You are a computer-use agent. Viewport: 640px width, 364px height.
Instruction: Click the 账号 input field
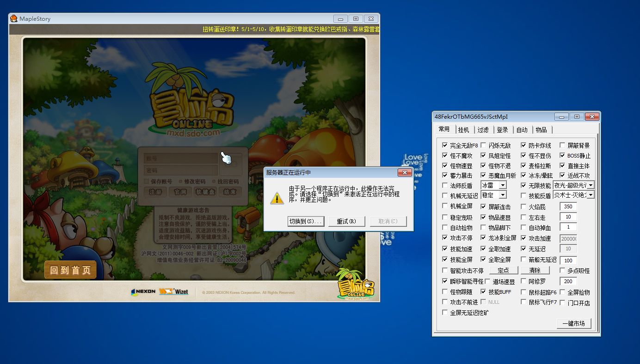(180, 158)
